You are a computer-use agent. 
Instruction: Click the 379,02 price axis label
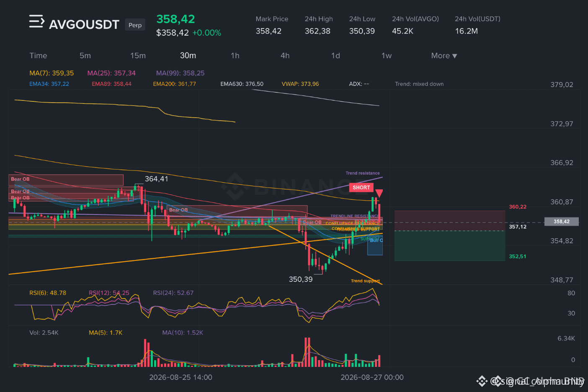click(x=562, y=85)
